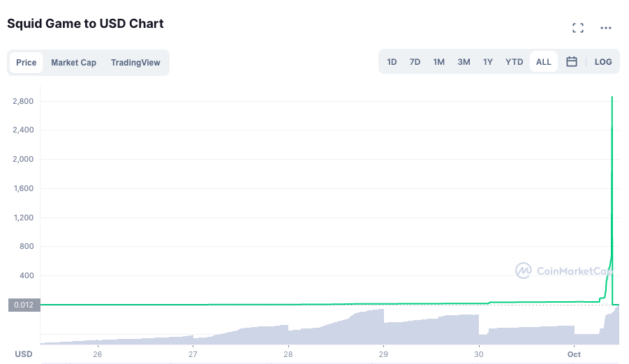
Task: Select the 7D time range
Action: click(x=415, y=62)
